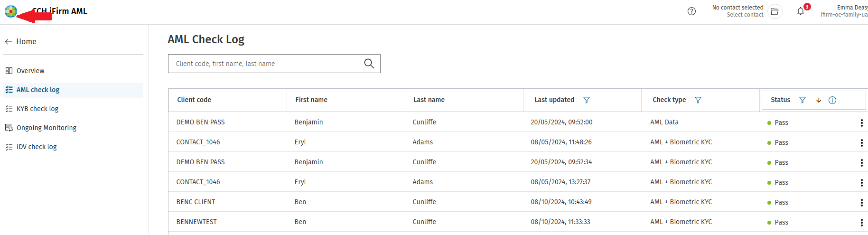Click timestamp '08/05/2024, 11:48:26'
The width and height of the screenshot is (868, 235).
(561, 142)
